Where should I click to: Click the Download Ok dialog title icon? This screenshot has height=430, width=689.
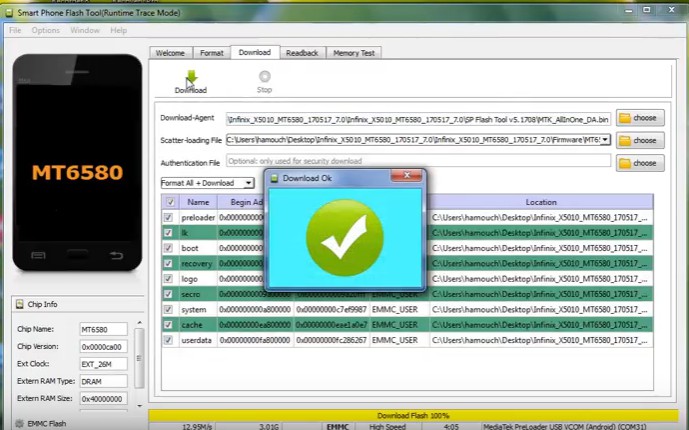pos(274,178)
